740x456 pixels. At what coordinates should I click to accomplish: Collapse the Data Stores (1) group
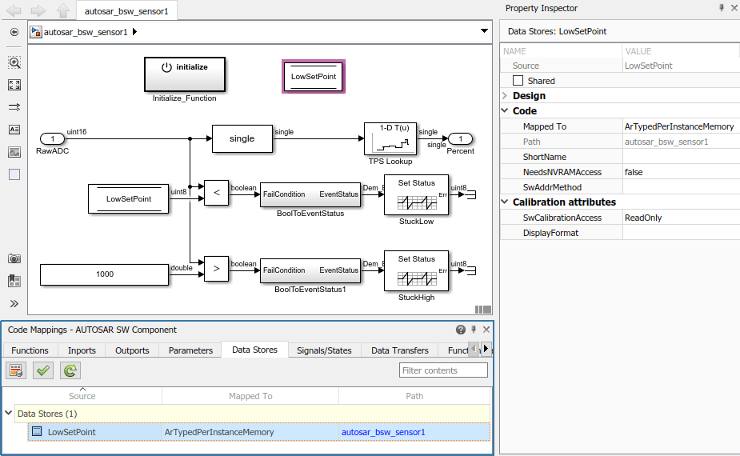tap(8, 413)
